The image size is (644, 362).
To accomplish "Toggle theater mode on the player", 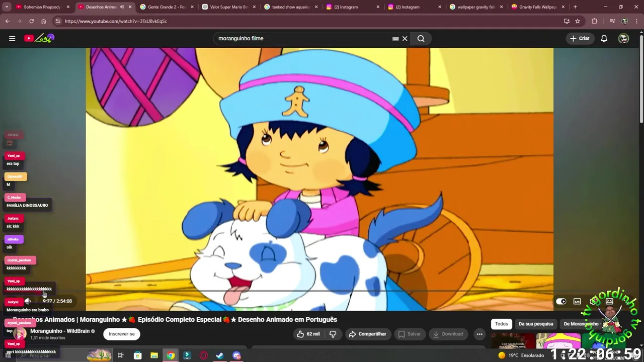I will tap(609, 301).
